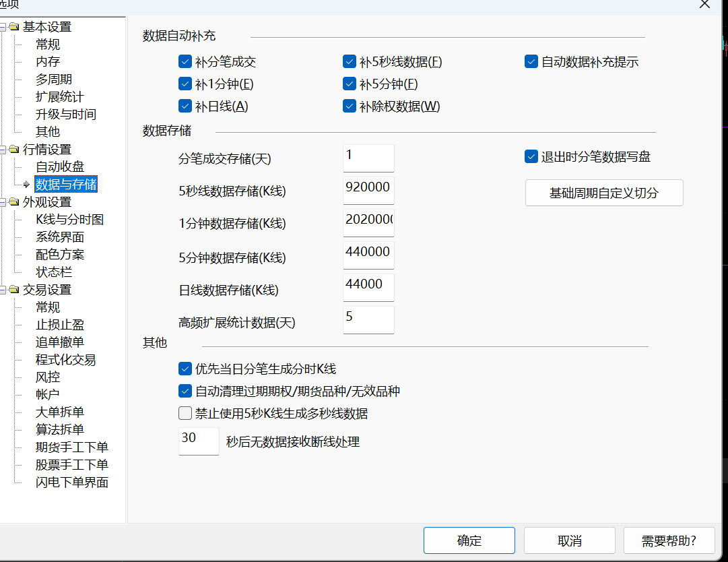The height and width of the screenshot is (562, 728).
Task: Uncheck 退出时分笔数据写盘
Action: (531, 156)
